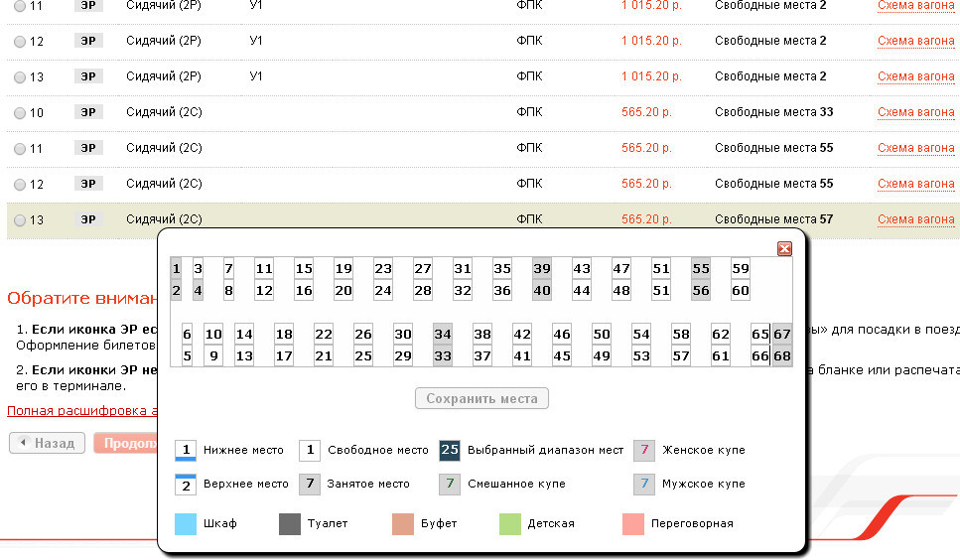
Task: Click the blue Шкаф legend swatch
Action: [x=186, y=523]
